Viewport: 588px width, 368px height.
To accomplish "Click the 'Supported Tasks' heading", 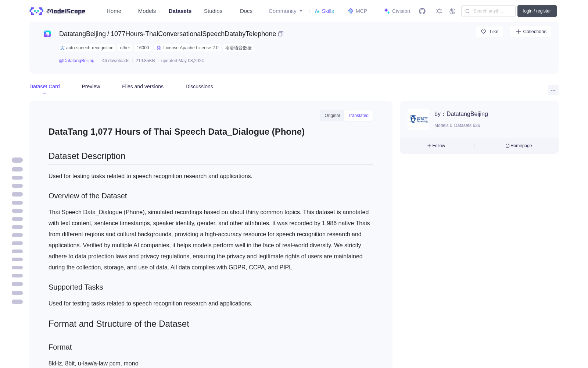I will pyautogui.click(x=76, y=287).
